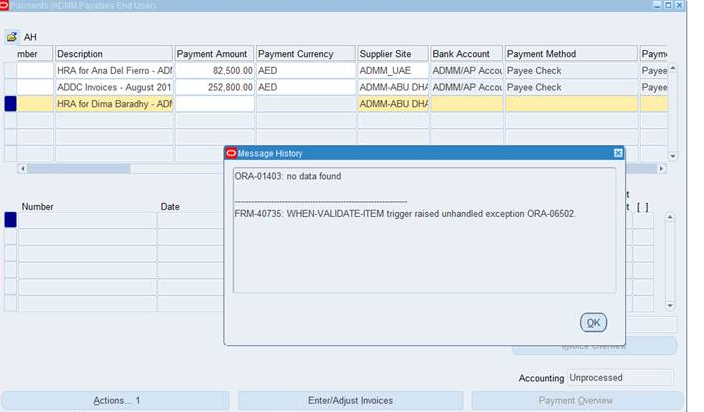Click the folder icon beside AH
The width and height of the screenshot is (704, 412).
(x=12, y=37)
